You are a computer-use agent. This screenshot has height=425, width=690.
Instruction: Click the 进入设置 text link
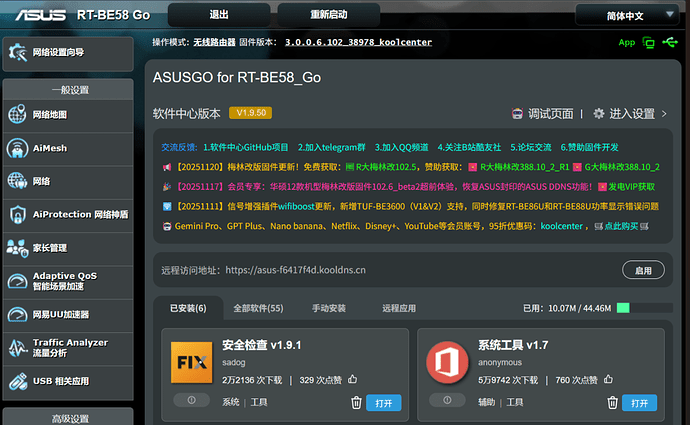pyautogui.click(x=632, y=114)
